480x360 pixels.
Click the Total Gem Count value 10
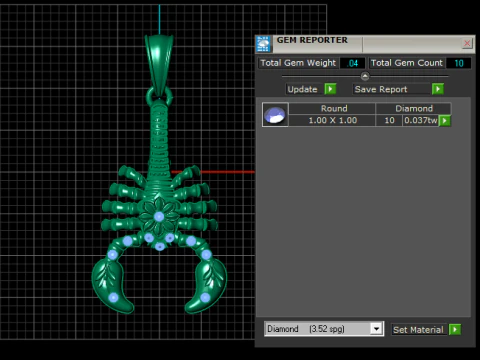tap(459, 63)
